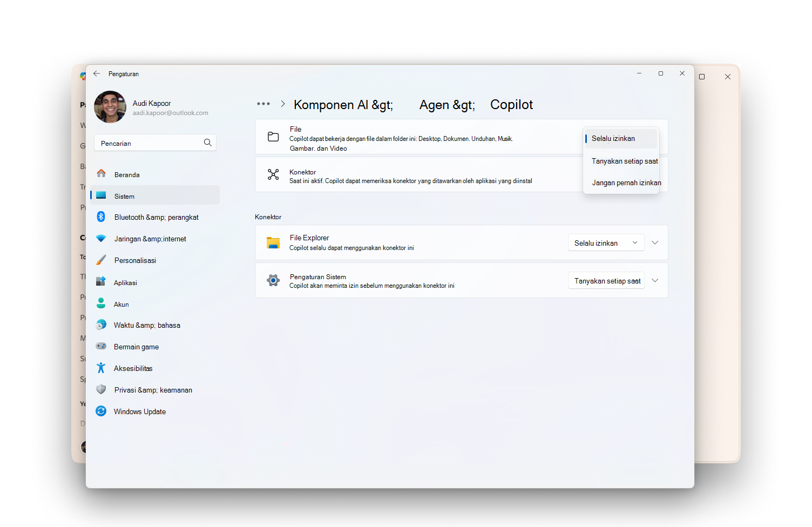This screenshot has width=812, height=527.
Task: Maximize the background window behind Pengaturan
Action: coord(702,77)
